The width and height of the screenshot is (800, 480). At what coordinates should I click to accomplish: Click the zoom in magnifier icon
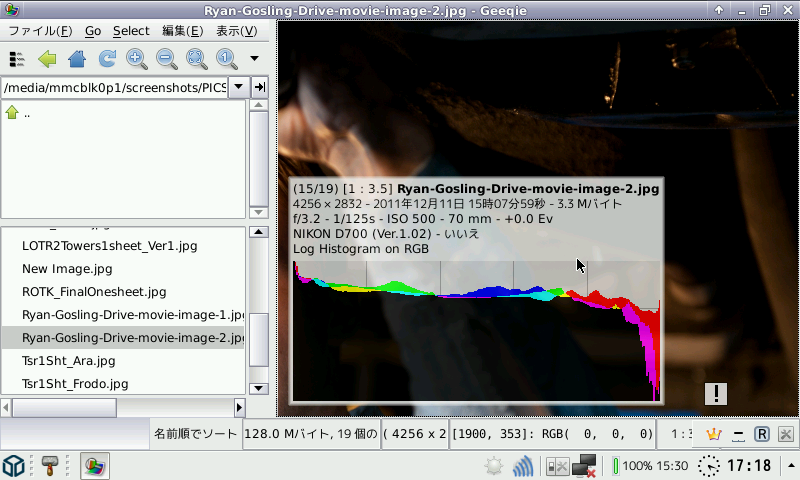(x=137, y=59)
